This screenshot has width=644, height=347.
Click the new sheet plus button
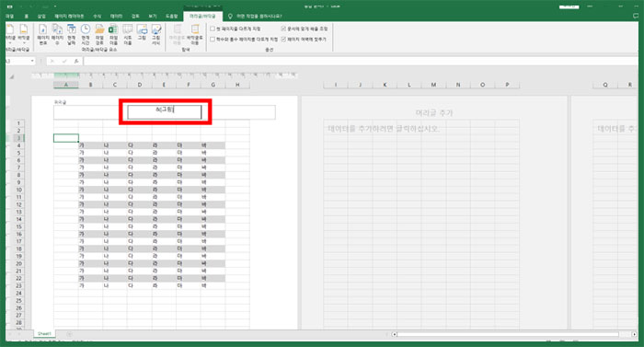pyautogui.click(x=69, y=334)
